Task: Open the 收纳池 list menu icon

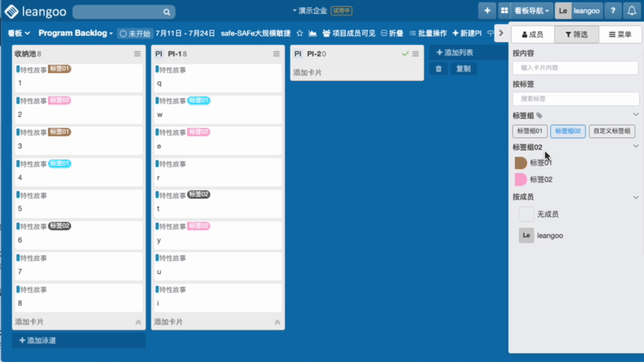Action: 137,54
